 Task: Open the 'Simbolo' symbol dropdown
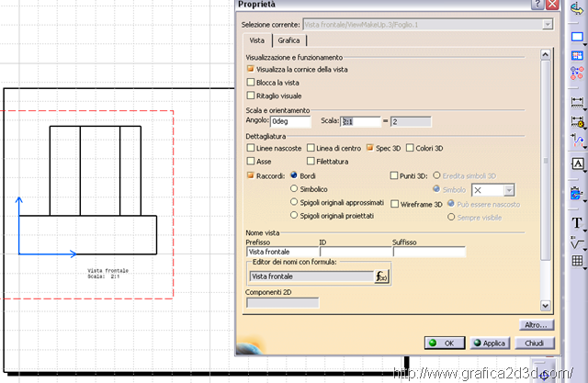(507, 189)
